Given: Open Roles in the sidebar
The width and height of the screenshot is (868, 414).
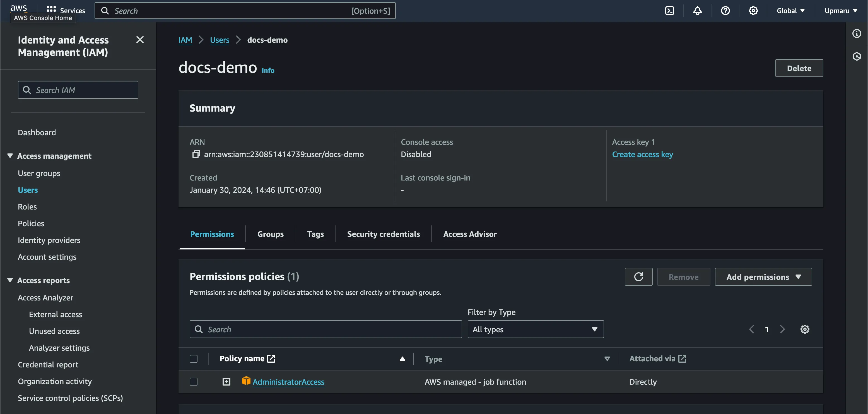Looking at the screenshot, I should pyautogui.click(x=27, y=207).
